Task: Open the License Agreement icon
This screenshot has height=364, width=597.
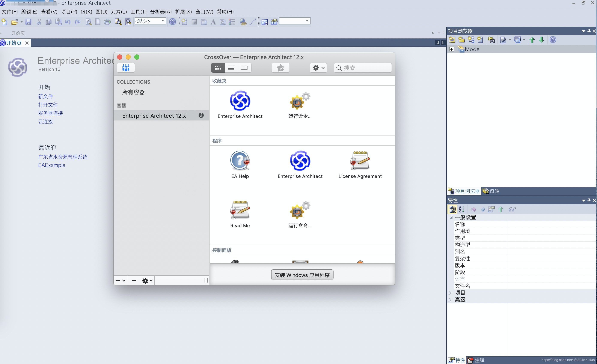Action: coord(360,165)
